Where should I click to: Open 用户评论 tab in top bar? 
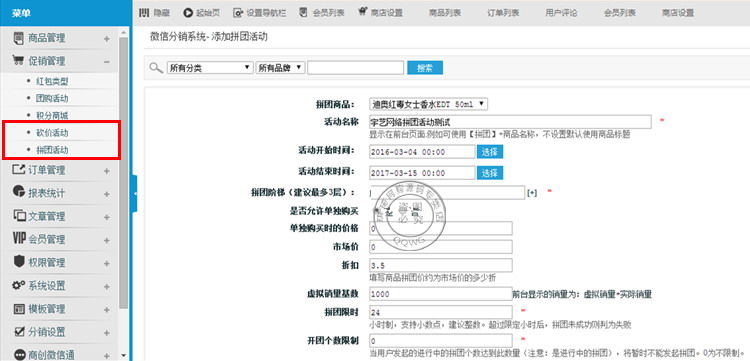[562, 13]
